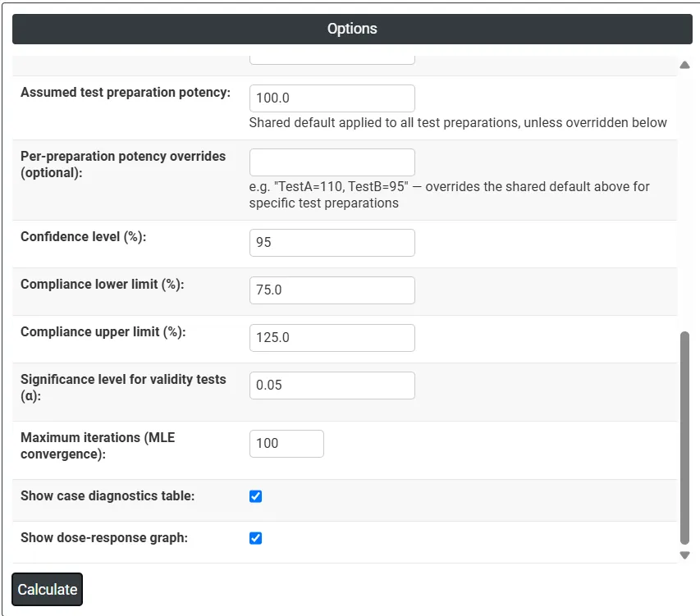Viewport: 700px width, 616px height.
Task: Toggle Show dose-response graph checkbox
Action: click(255, 538)
